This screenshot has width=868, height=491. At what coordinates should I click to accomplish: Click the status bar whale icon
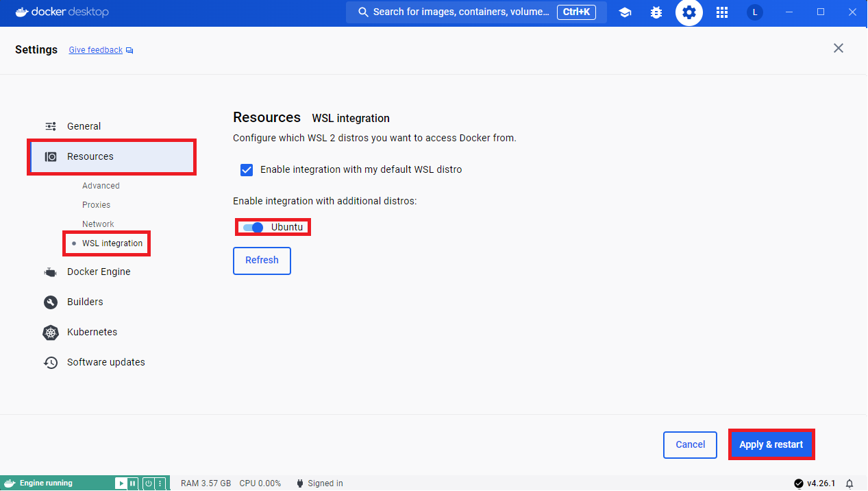pyautogui.click(x=10, y=483)
